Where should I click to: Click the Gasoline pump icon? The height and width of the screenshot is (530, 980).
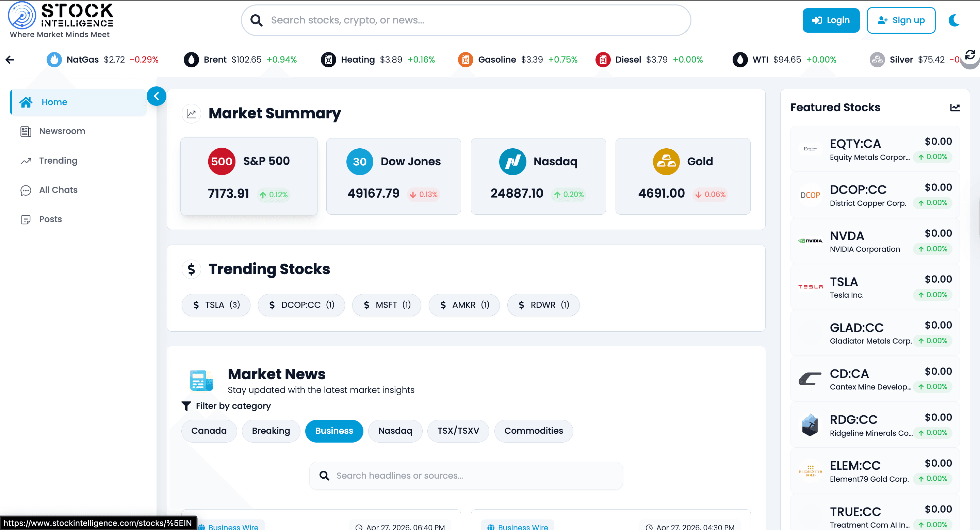coord(465,60)
